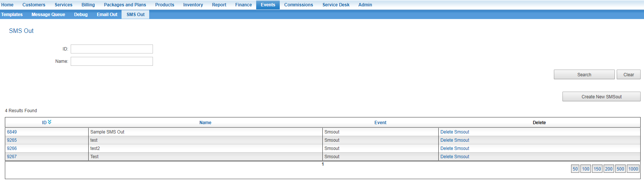Sort table by Event column header
Image resolution: width=644 pixels, height=181 pixels.
tap(380, 123)
